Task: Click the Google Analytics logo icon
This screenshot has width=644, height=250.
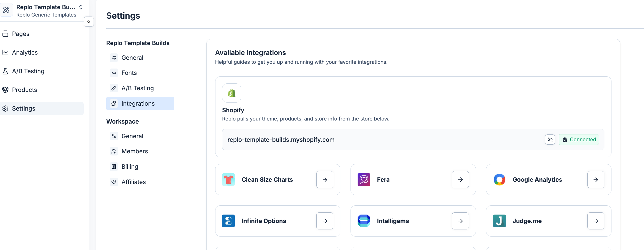Action: [499, 179]
